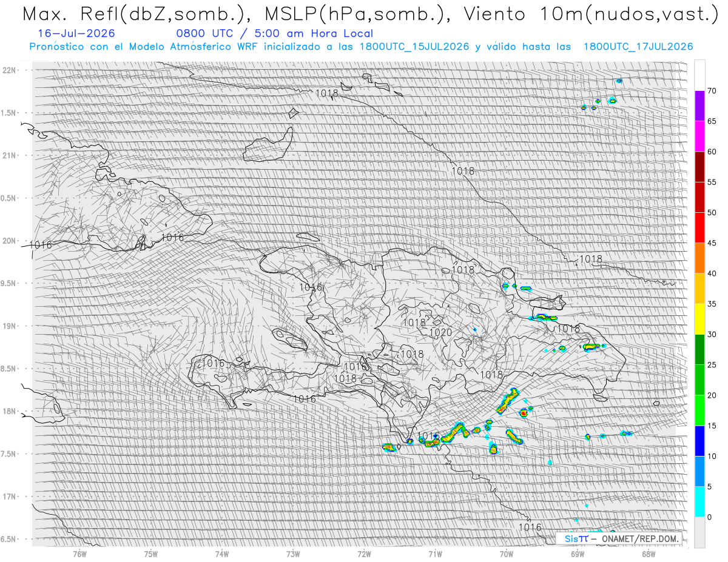
Task: Click the '75W' longitude axis label
Action: [x=150, y=554]
